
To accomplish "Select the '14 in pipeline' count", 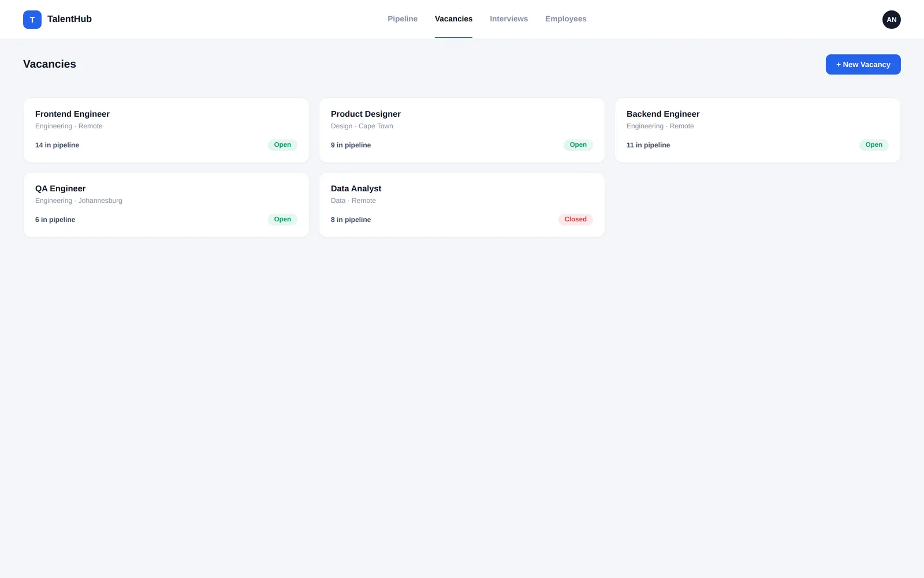I will pos(57,145).
